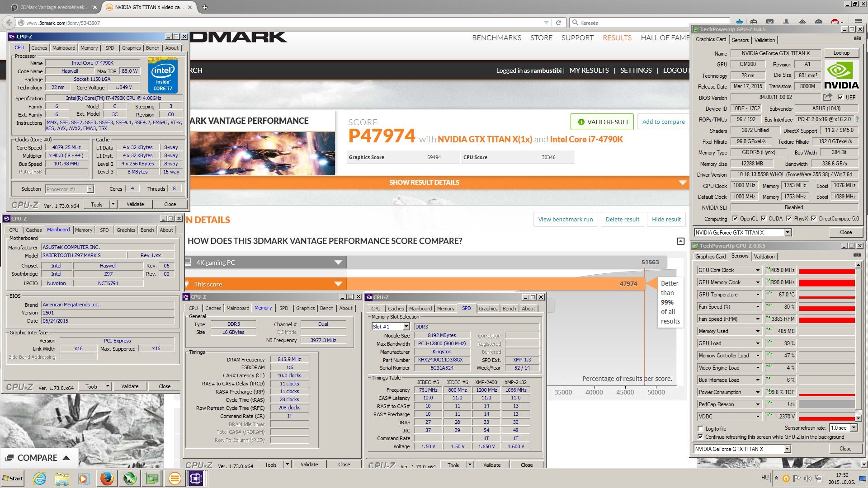Viewport: 868px width, 488px height.
Task: Click the Firefox URL address bar
Action: tap(285, 23)
